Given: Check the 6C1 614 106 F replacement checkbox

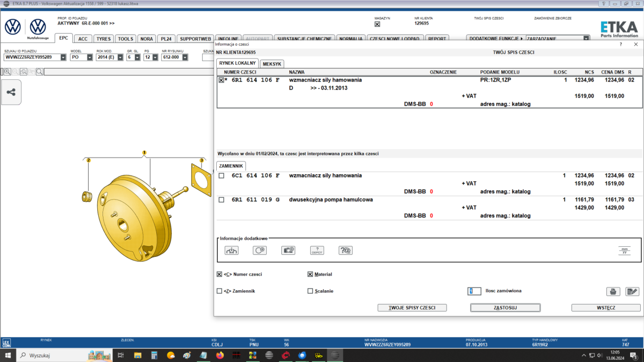Looking at the screenshot, I should point(222,176).
